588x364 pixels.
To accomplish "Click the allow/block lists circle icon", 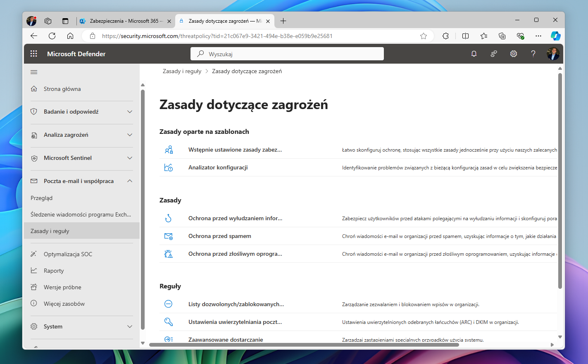I will point(169,304).
